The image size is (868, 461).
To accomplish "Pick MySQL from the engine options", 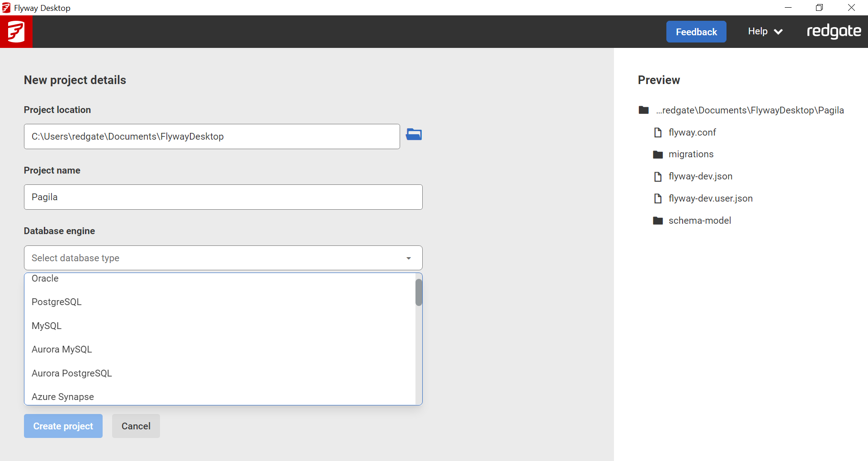I will [x=47, y=326].
